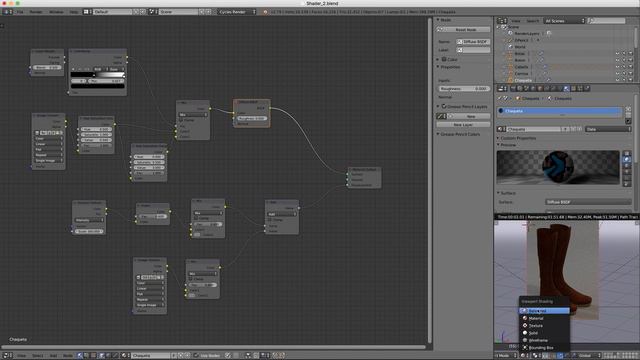Switch to the Object Data properties tab
The height and width of the screenshot is (360, 640).
pos(560,88)
